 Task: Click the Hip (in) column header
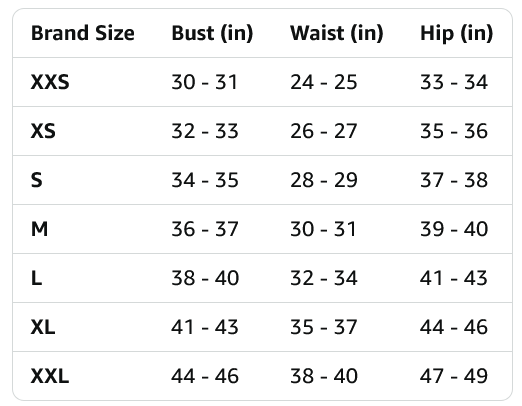[x=456, y=34]
